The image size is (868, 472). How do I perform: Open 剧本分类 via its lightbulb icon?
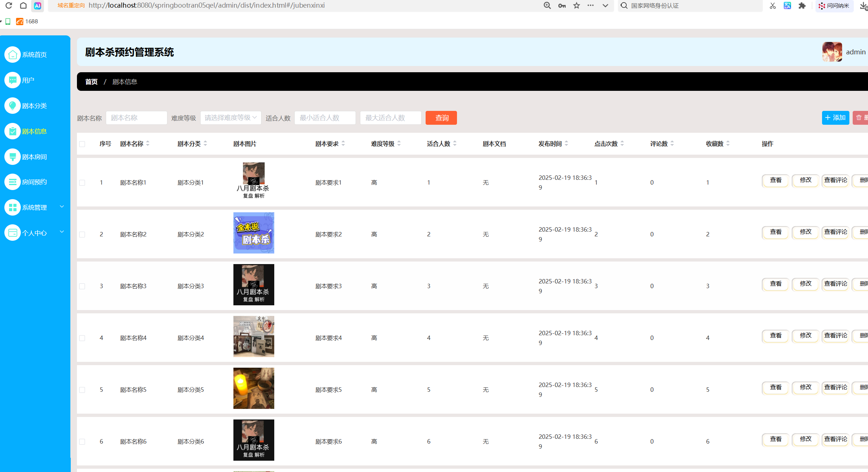coord(12,106)
